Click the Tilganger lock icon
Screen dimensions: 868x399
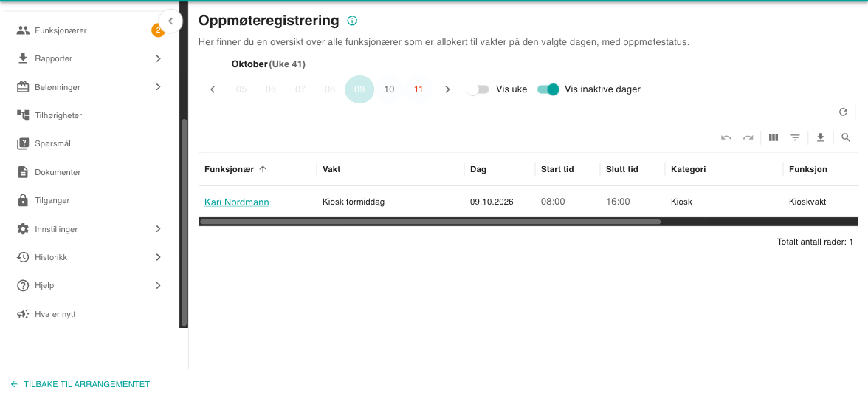click(x=23, y=201)
